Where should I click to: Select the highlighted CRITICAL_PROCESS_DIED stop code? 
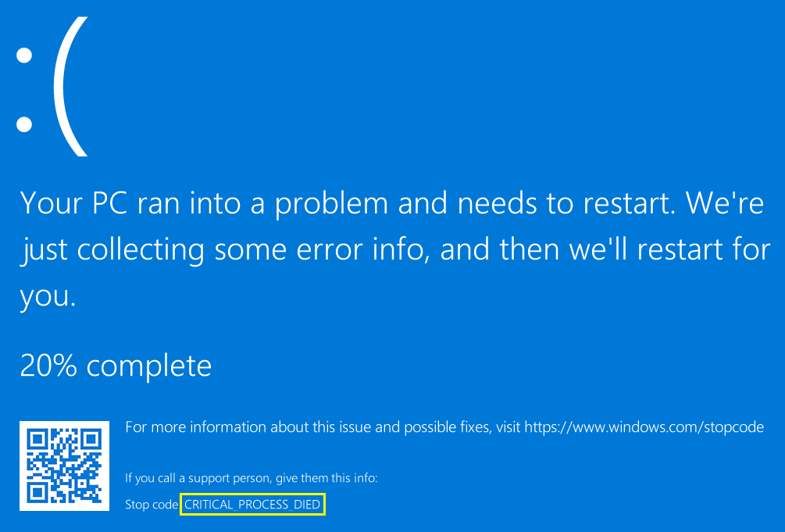point(252,505)
